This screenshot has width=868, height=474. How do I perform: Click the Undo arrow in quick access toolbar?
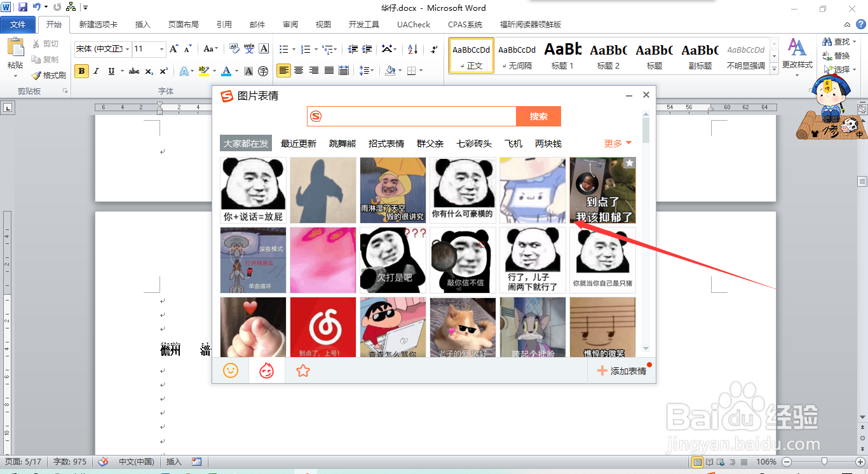point(37,8)
